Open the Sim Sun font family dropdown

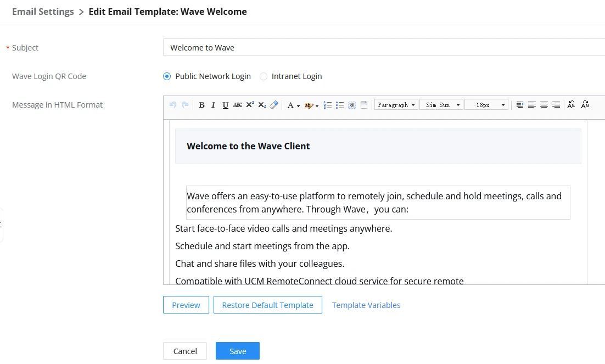coord(441,105)
